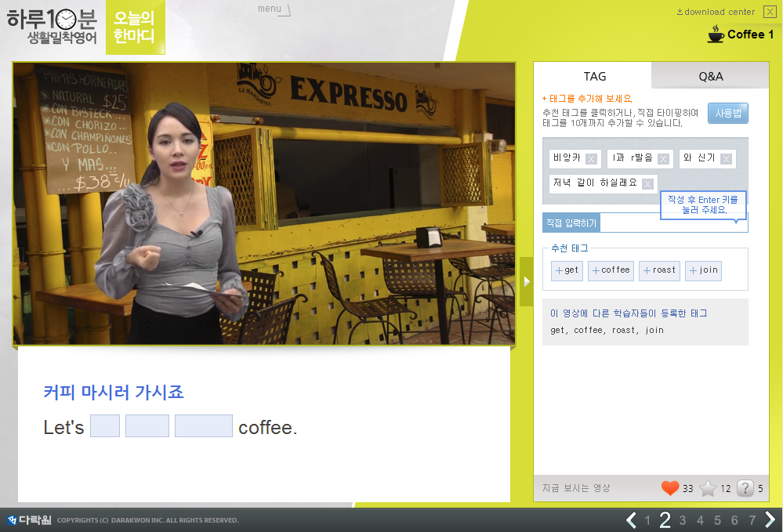Click the question mark icon
783x532 pixels.
745,488
